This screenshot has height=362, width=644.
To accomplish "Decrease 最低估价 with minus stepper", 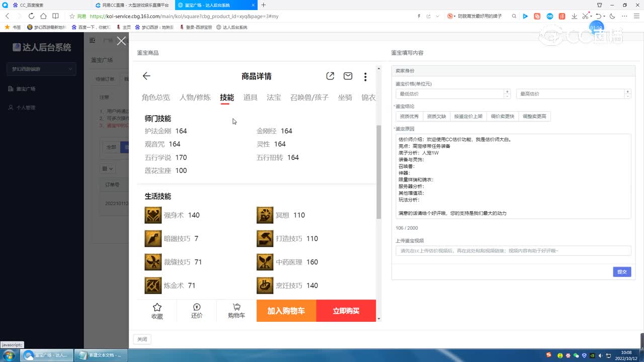I will click(x=507, y=96).
